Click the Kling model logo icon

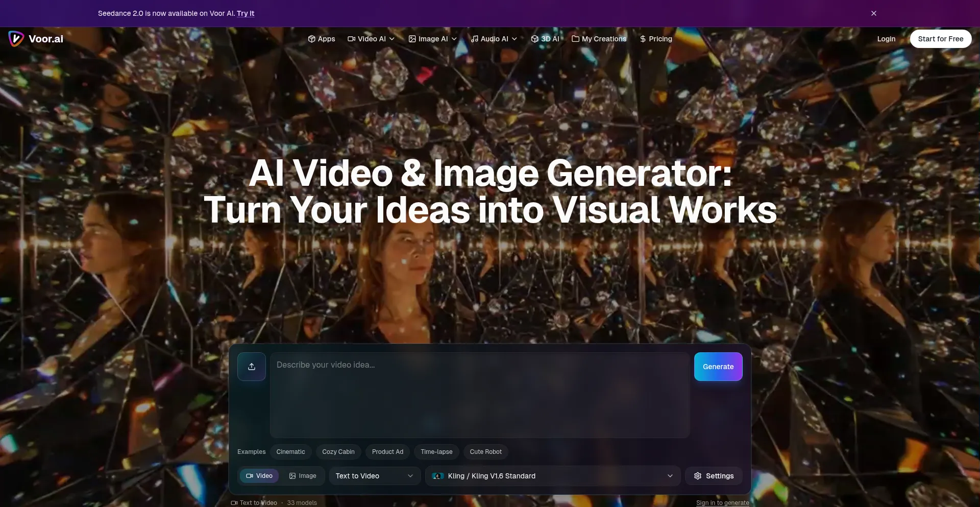click(438, 476)
